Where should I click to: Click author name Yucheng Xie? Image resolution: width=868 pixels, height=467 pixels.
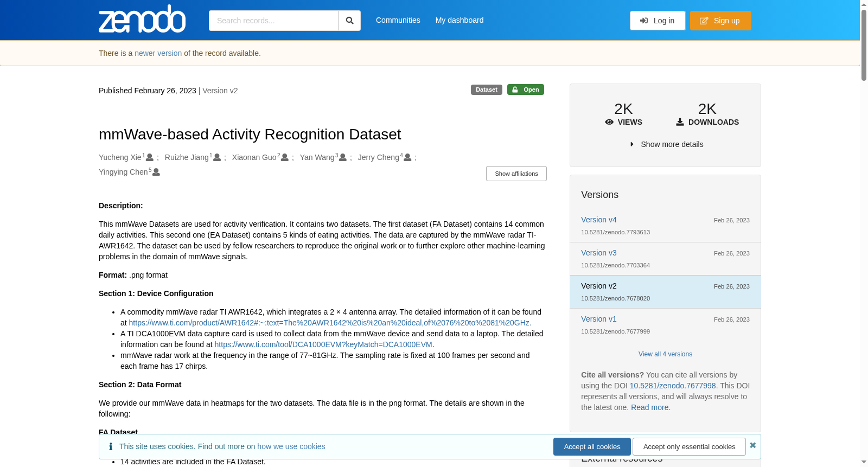point(120,157)
